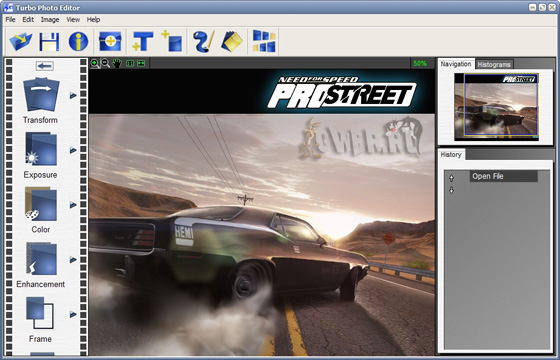Viewport: 560px width, 360px height.
Task: Click the tiled thumbnails browser icon
Action: click(x=264, y=41)
